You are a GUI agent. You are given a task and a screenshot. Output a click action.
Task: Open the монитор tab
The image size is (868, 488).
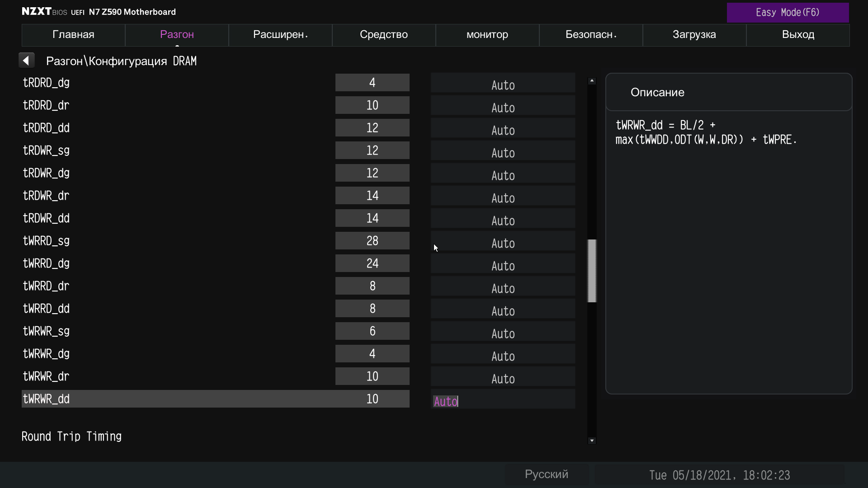(x=487, y=35)
